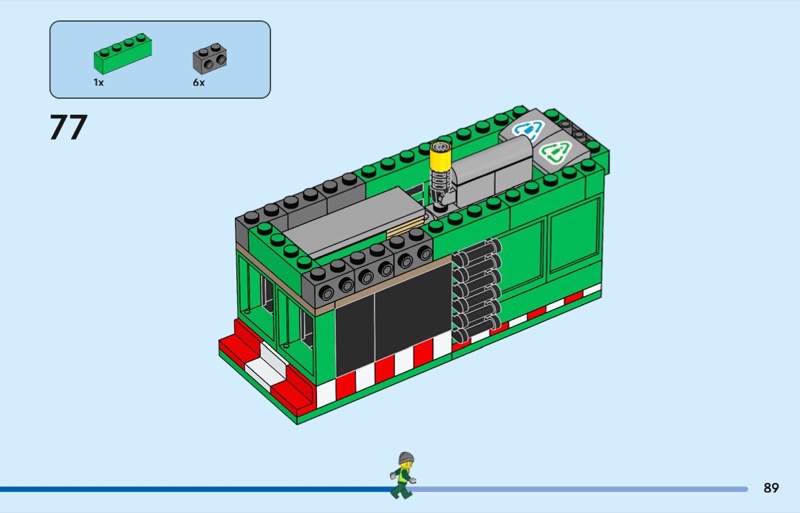
Task: Click the page number 89
Action: pyautogui.click(x=770, y=488)
